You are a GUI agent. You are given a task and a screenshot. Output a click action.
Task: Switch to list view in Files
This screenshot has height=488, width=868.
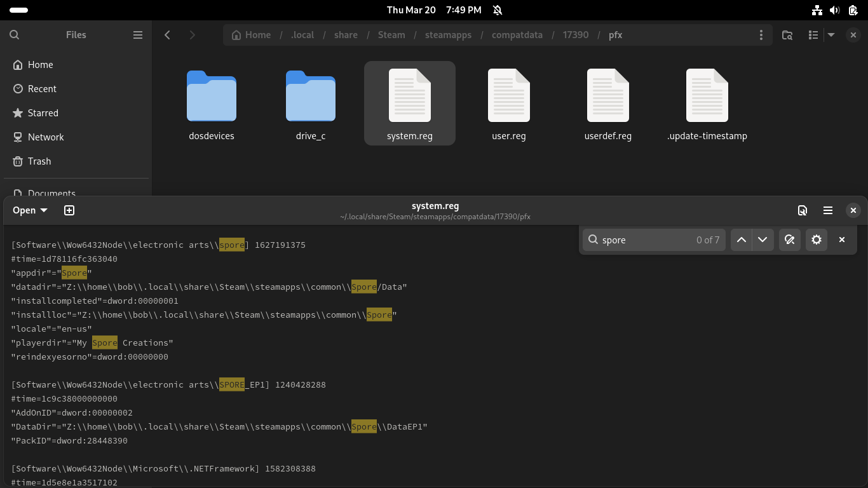pyautogui.click(x=813, y=35)
